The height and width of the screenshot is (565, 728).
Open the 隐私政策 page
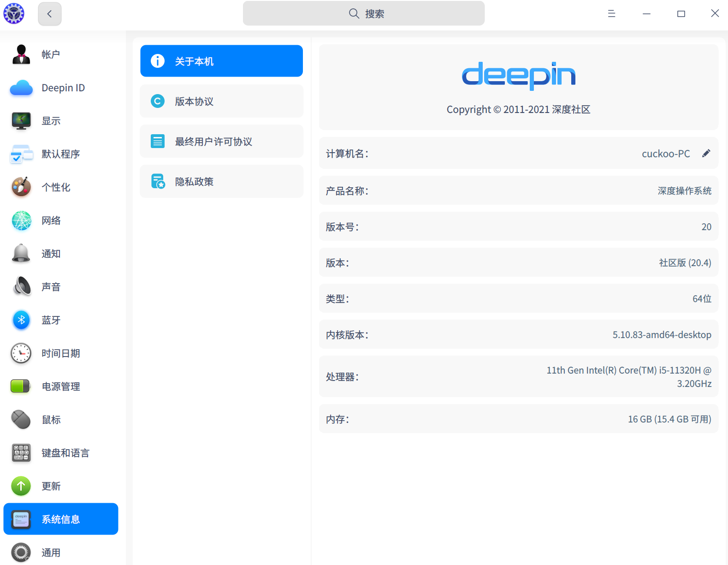point(222,181)
